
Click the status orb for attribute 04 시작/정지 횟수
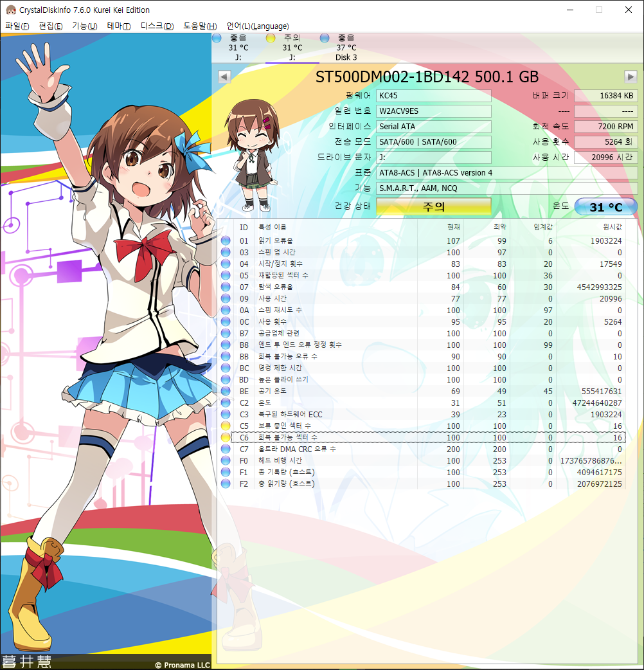click(x=226, y=264)
